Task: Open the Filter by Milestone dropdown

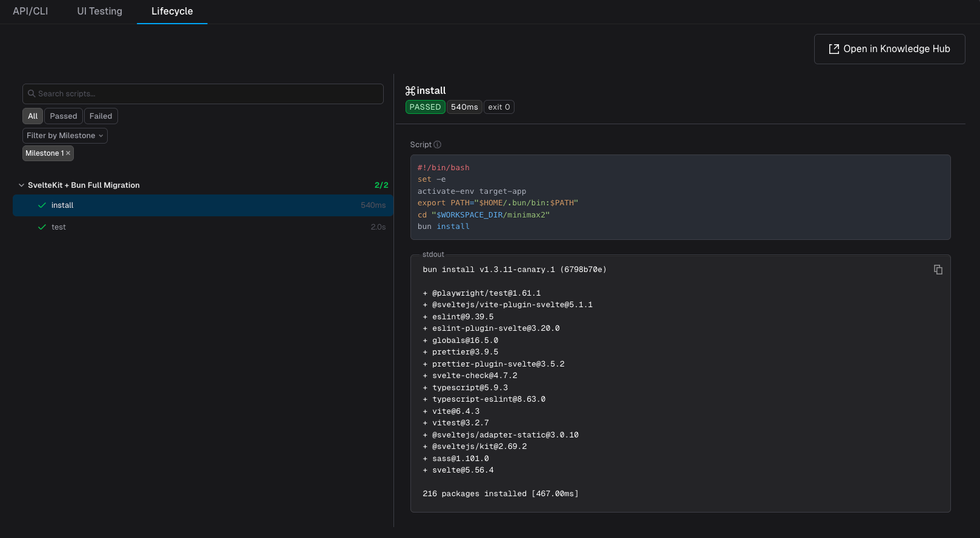Action: tap(65, 136)
